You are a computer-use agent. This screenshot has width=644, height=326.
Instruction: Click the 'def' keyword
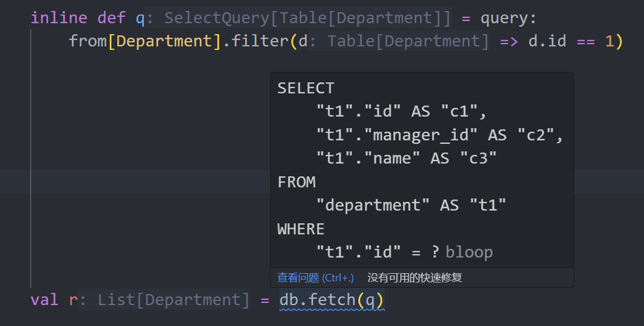click(111, 18)
